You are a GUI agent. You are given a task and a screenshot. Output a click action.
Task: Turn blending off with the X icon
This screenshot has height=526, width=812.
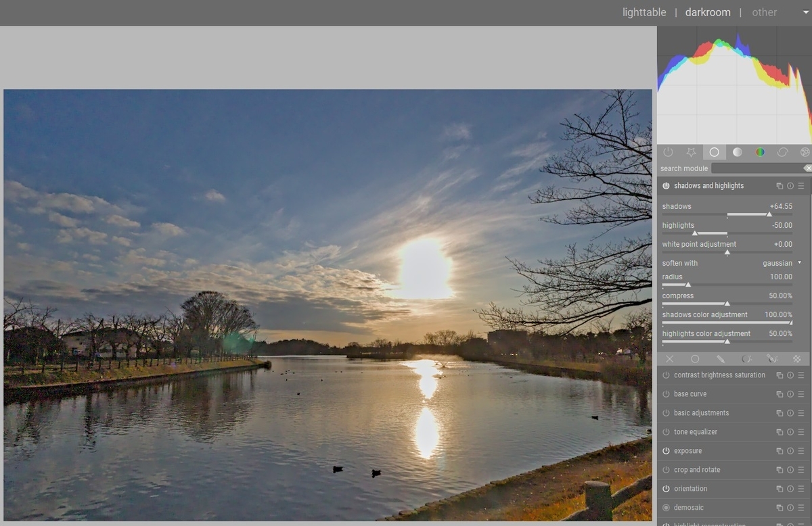(x=670, y=359)
